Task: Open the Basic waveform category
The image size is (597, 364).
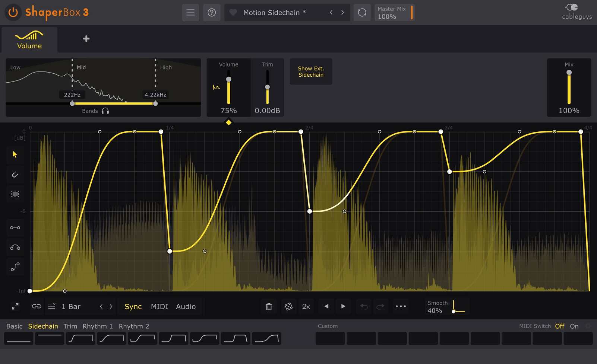Action: point(14,326)
